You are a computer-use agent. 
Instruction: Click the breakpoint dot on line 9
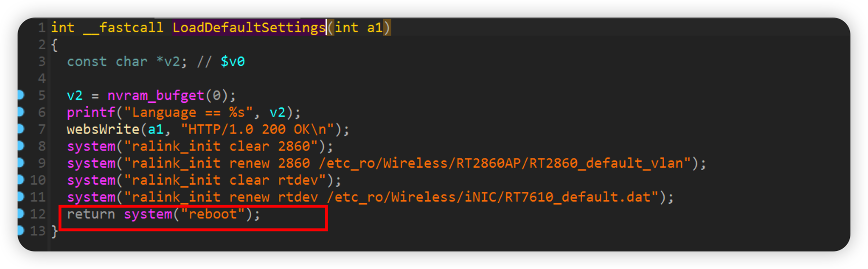[x=20, y=163]
